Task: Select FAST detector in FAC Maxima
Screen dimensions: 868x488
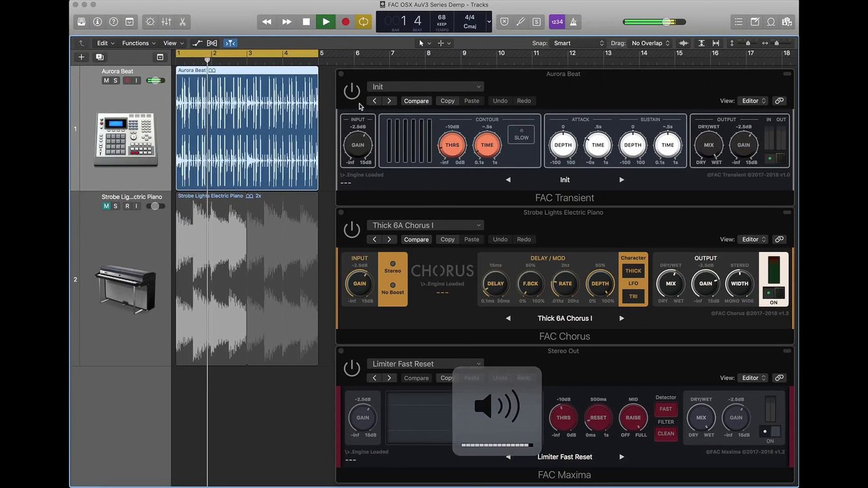Action: coord(666,409)
